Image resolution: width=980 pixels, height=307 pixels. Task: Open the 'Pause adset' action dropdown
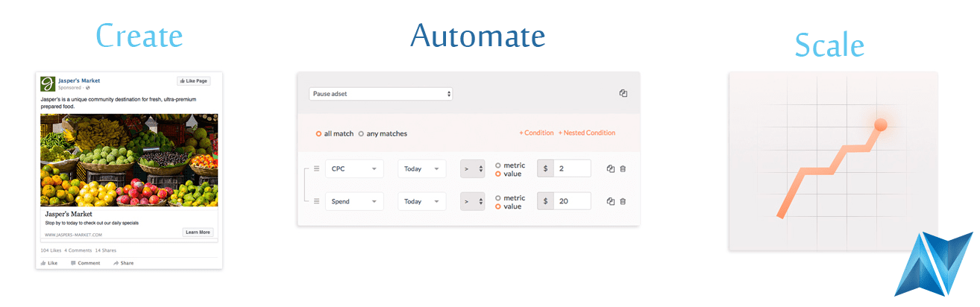tap(381, 94)
